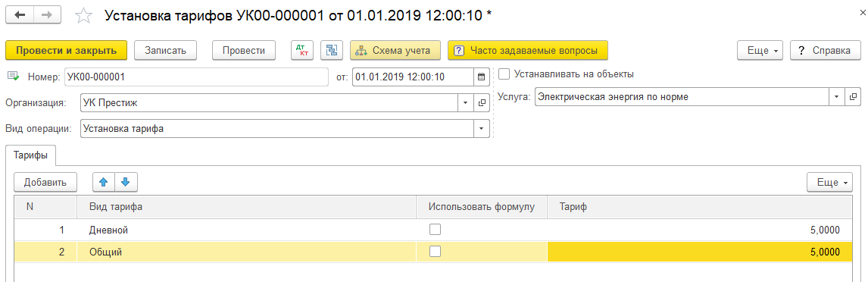The height and width of the screenshot is (282, 868).
Task: Click the Провести и закрыть button
Action: point(67,50)
